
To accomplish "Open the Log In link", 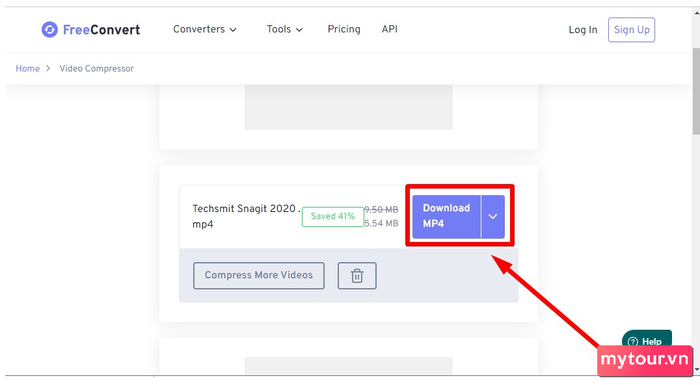I will [x=583, y=30].
